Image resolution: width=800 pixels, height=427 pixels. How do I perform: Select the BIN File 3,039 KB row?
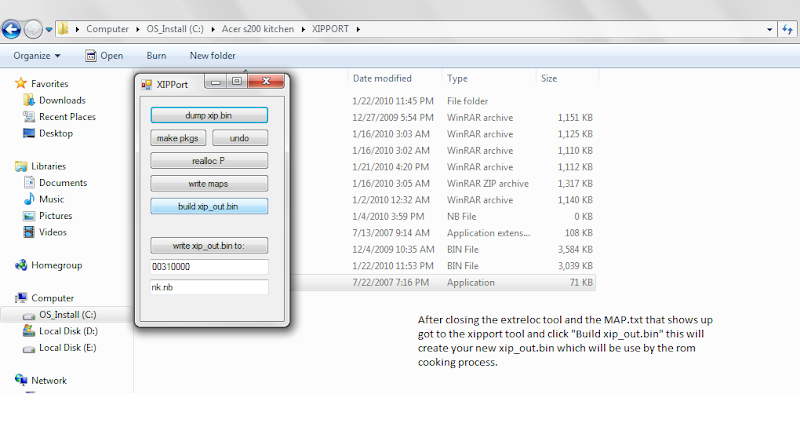444,266
